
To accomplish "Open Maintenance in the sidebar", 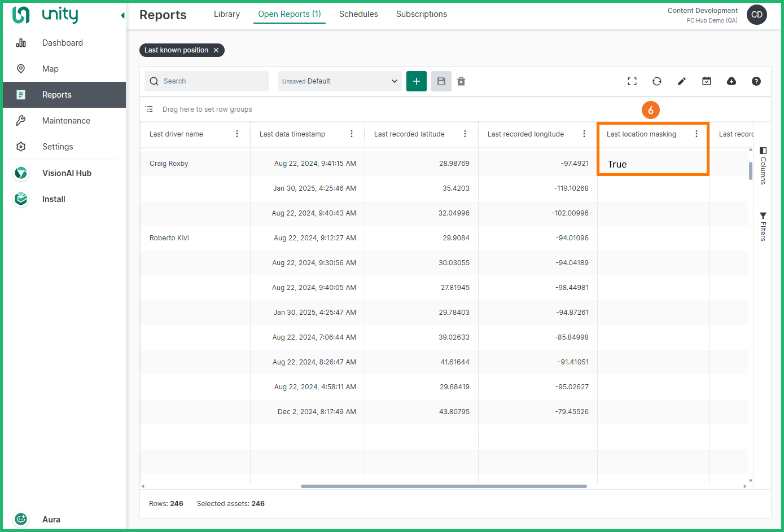I will click(66, 121).
